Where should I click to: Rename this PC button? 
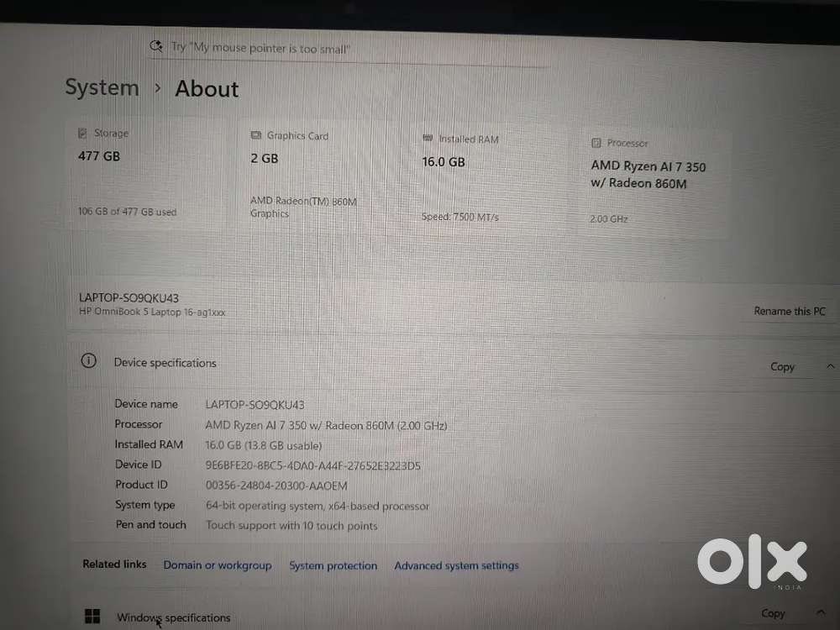click(789, 312)
